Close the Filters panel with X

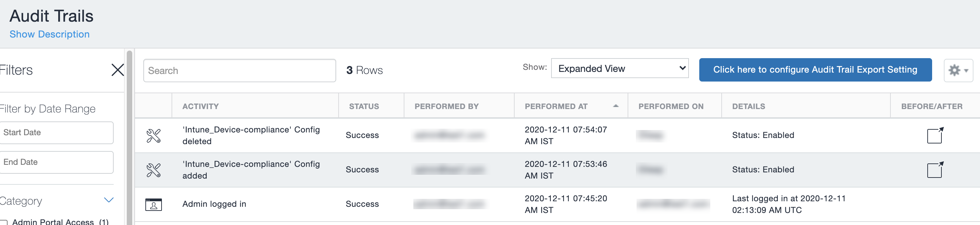click(117, 70)
